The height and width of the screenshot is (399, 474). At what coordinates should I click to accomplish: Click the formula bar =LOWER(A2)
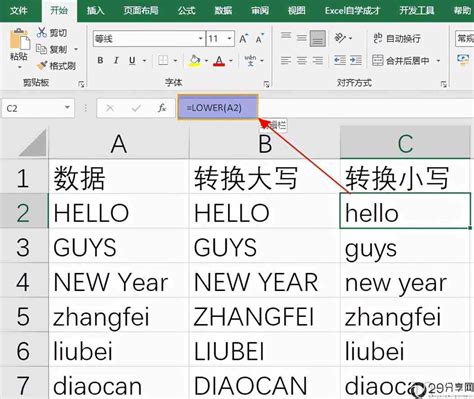click(x=218, y=107)
